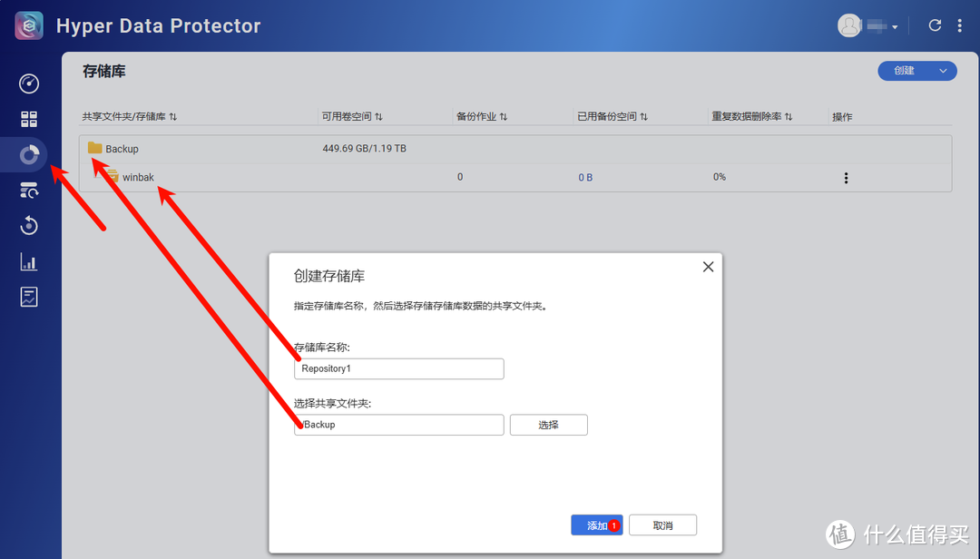Open the dashboard gauge icon in sidebar
The image size is (980, 559).
coord(28,83)
